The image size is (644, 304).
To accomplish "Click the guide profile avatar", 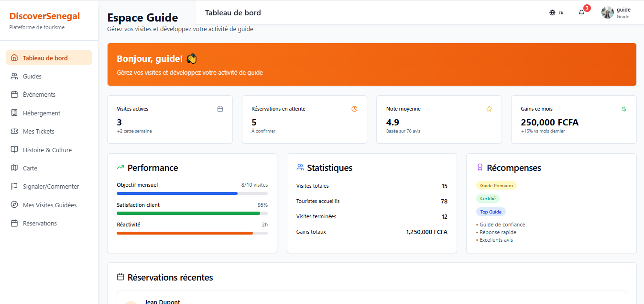I will (x=607, y=13).
